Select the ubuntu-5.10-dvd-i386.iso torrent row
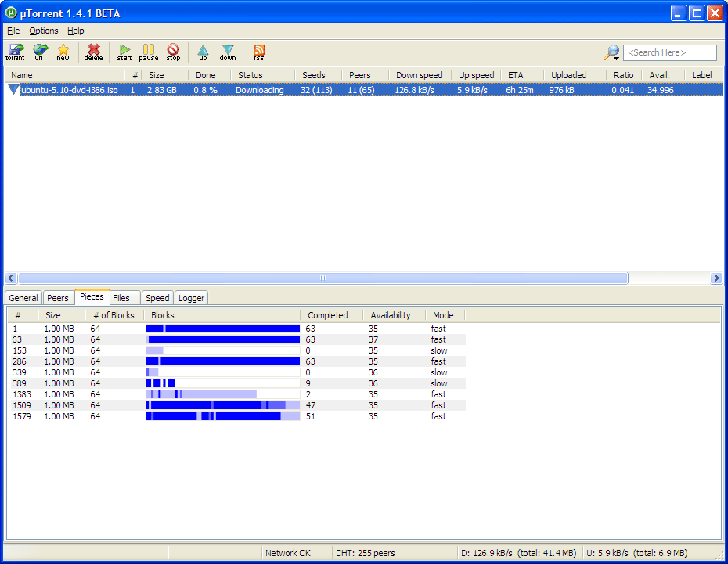728x564 pixels. [364, 89]
